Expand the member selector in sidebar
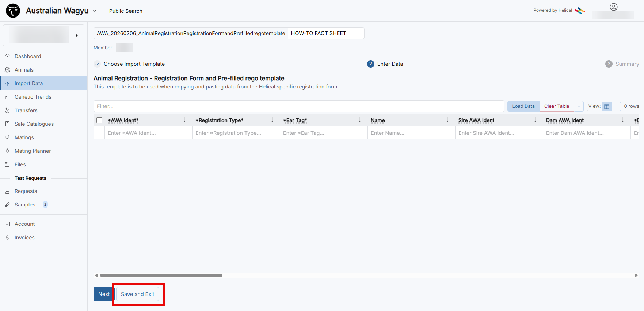Screen dimensions: 644x311 click(x=76, y=35)
